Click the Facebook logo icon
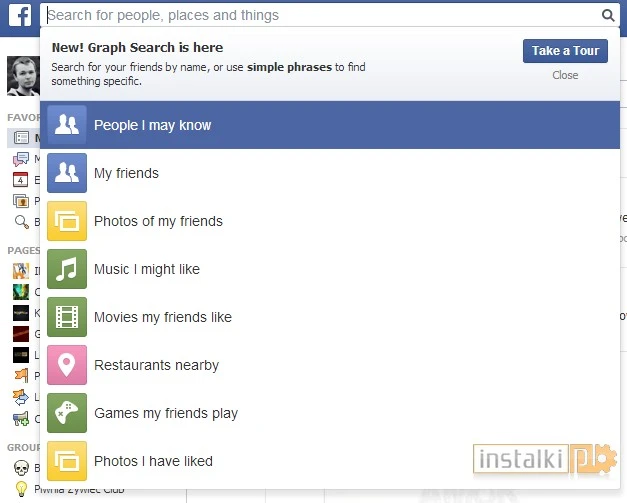Image resolution: width=627 pixels, height=503 pixels. 20,16
